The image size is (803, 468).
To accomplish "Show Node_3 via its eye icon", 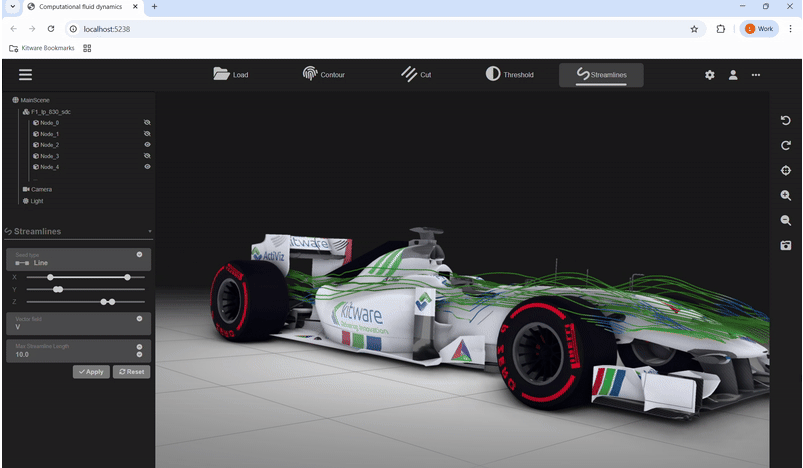I will coord(147,156).
